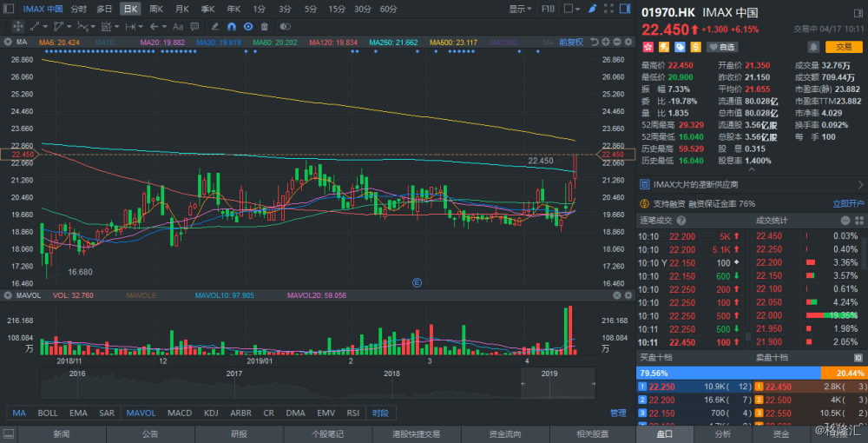This screenshot has height=443, width=868.
Task: Add stock to 自选 watchlist
Action: [722, 47]
